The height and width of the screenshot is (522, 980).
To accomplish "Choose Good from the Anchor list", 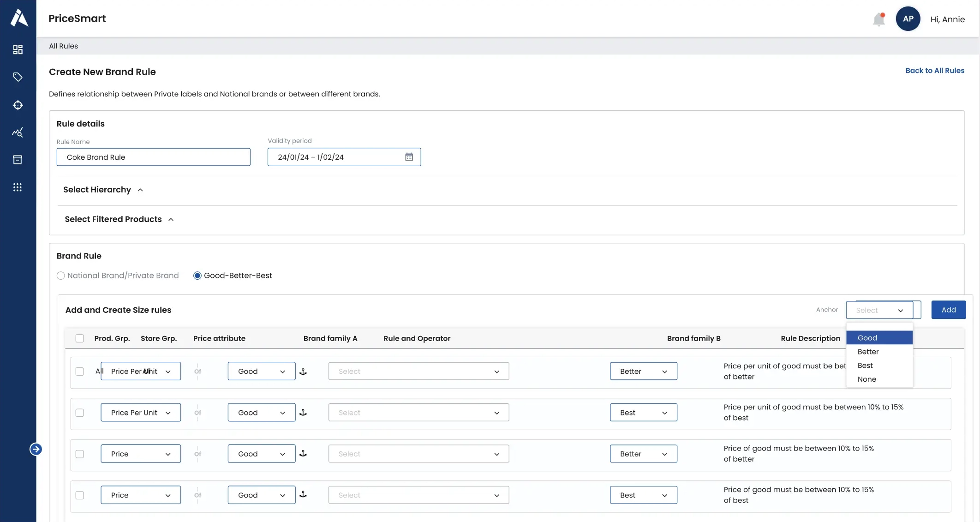I will pyautogui.click(x=879, y=338).
